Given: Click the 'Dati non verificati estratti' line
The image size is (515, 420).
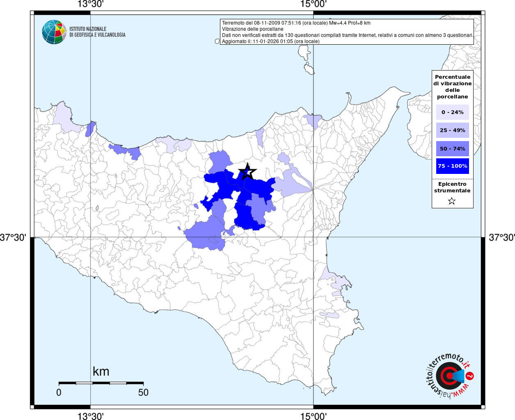Looking at the screenshot, I should pyautogui.click(x=348, y=35).
